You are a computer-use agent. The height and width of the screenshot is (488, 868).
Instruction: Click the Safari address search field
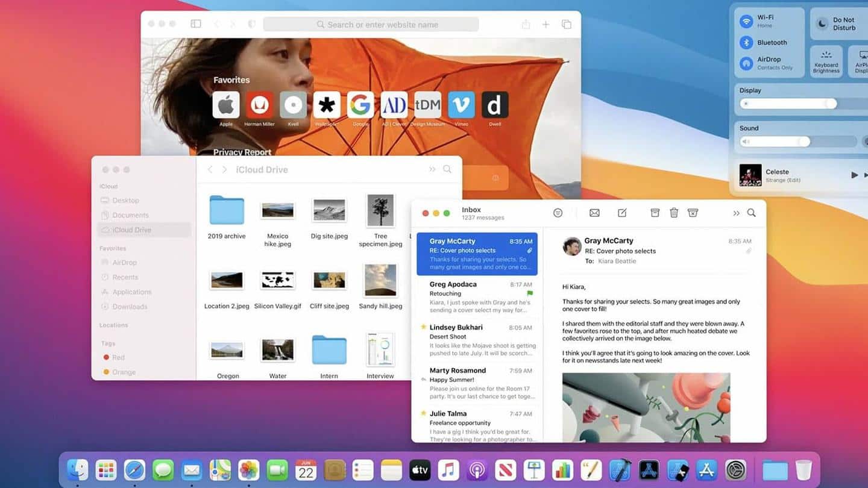[x=371, y=25]
